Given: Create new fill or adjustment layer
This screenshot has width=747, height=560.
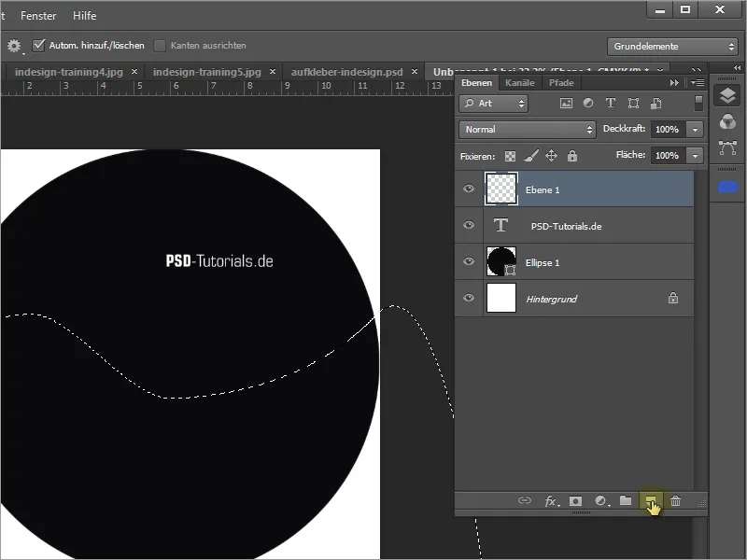Looking at the screenshot, I should tap(601, 501).
